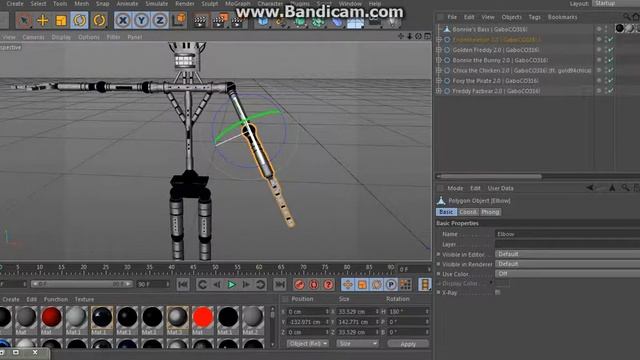Open the Mesh menu
640x360 pixels.
[81, 3]
